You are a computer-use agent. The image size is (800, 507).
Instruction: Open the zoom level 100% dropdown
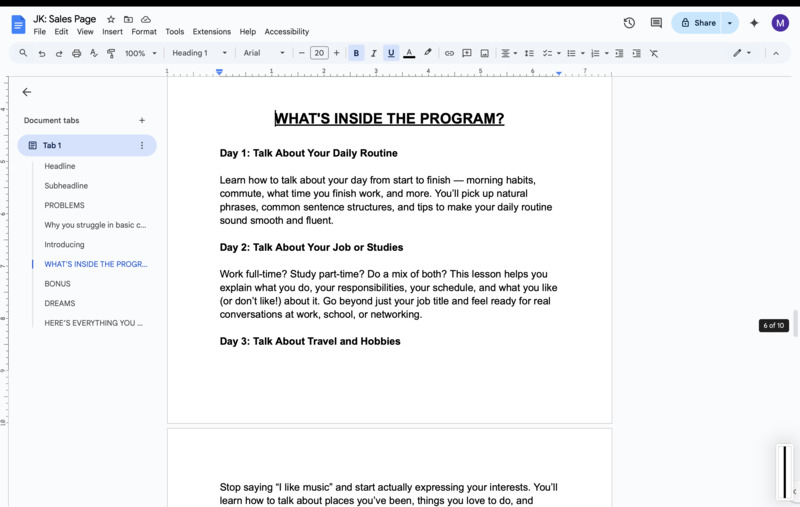(x=140, y=53)
